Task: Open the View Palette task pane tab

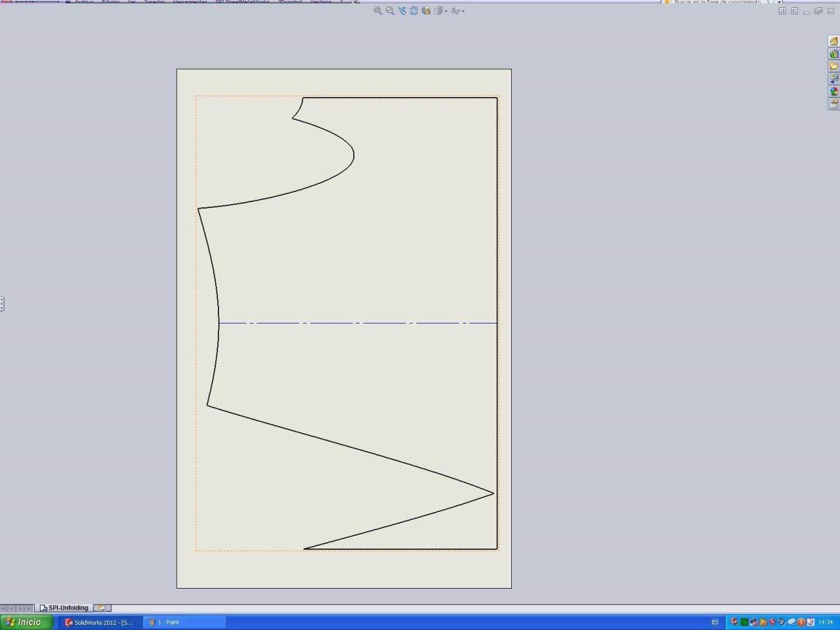Action: 833,79
